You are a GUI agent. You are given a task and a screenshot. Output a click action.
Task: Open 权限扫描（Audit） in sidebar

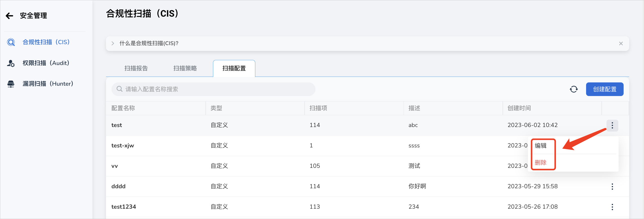pyautogui.click(x=46, y=63)
